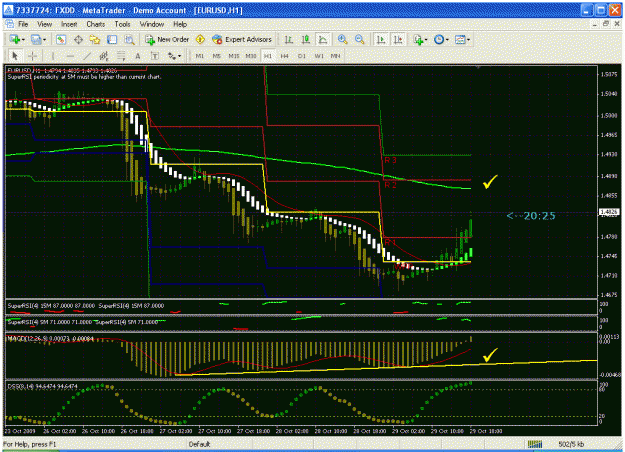The image size is (625, 452).
Task: Select the arrow cursor tool
Action: [x=15, y=56]
